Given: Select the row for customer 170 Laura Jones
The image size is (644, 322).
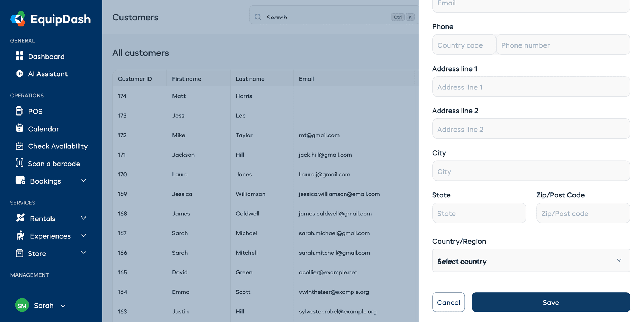Looking at the screenshot, I should 250,174.
